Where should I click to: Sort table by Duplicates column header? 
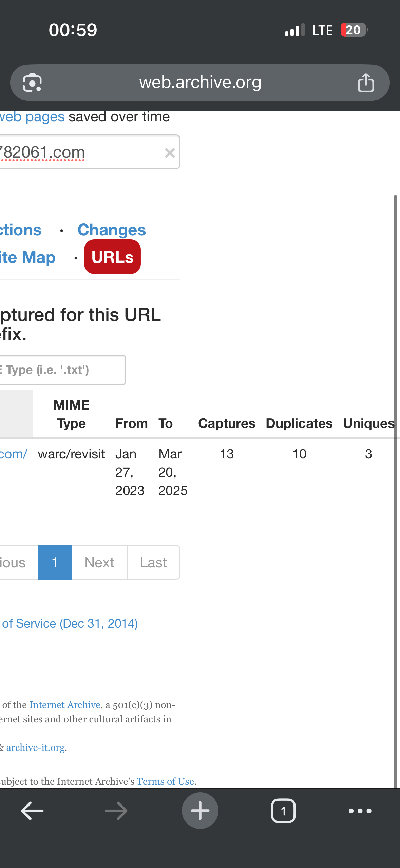[x=299, y=423]
